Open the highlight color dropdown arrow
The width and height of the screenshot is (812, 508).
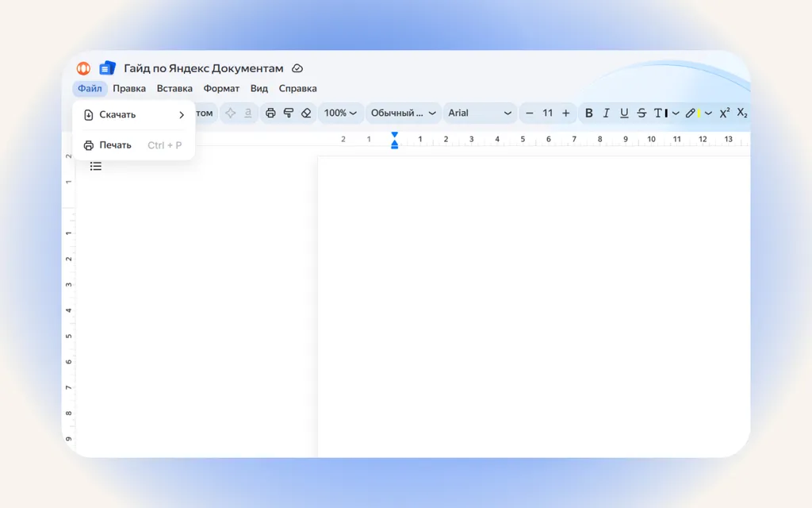pyautogui.click(x=708, y=114)
